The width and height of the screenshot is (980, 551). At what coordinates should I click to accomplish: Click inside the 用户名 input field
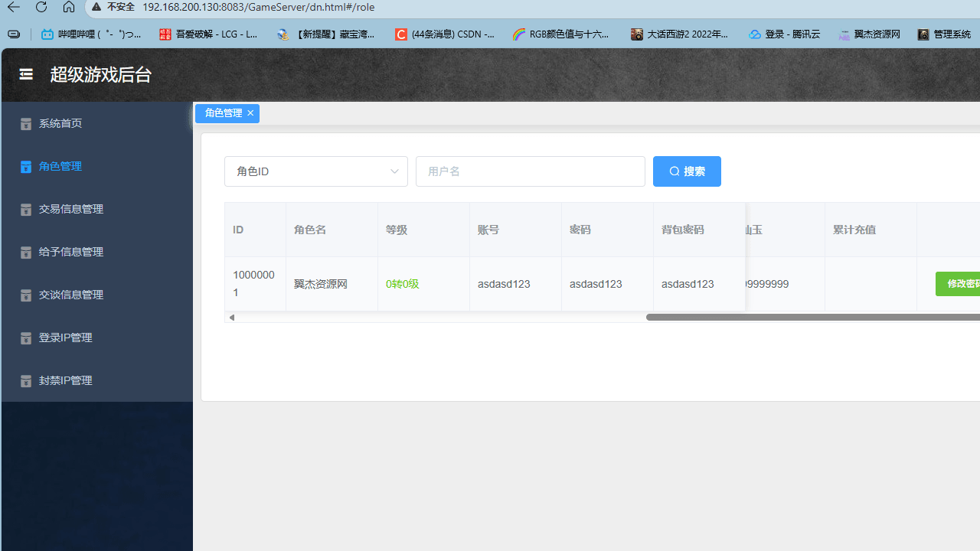[x=530, y=171]
